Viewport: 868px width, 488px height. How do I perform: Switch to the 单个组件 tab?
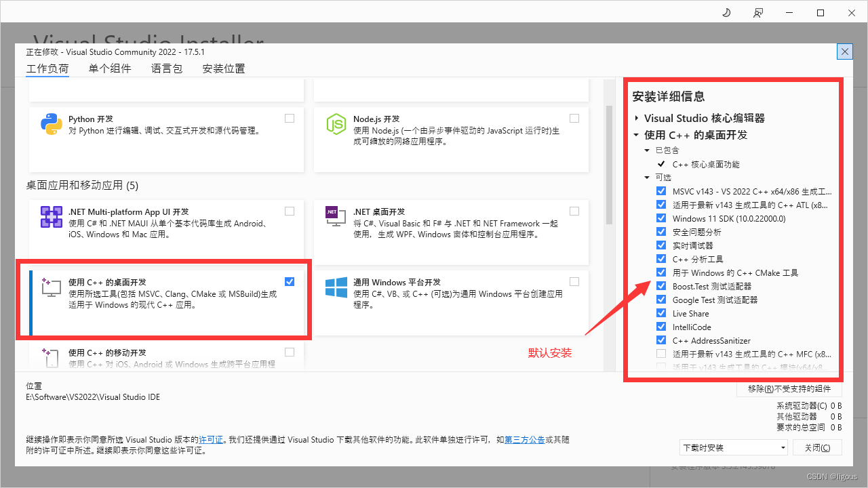110,68
